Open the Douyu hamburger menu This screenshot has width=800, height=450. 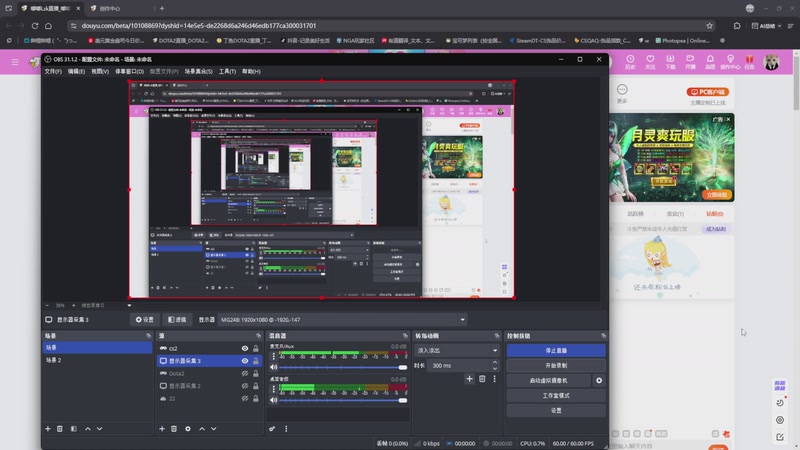click(x=15, y=62)
